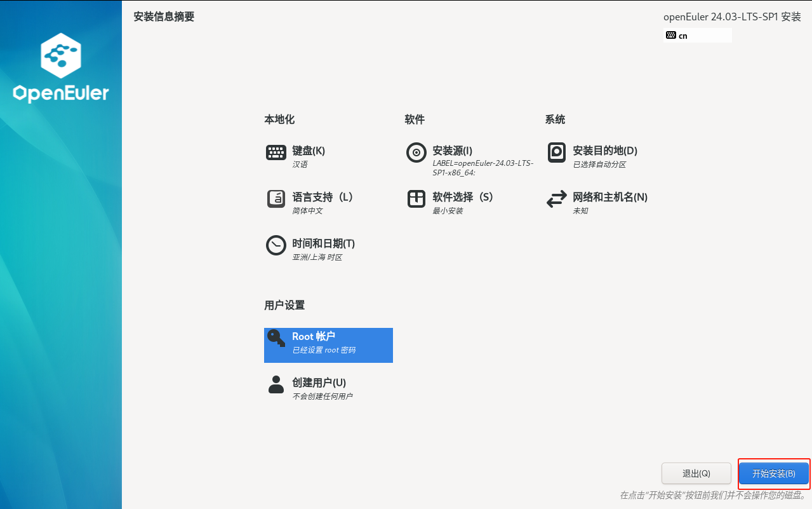Open Root 帐户 settings label

click(314, 336)
